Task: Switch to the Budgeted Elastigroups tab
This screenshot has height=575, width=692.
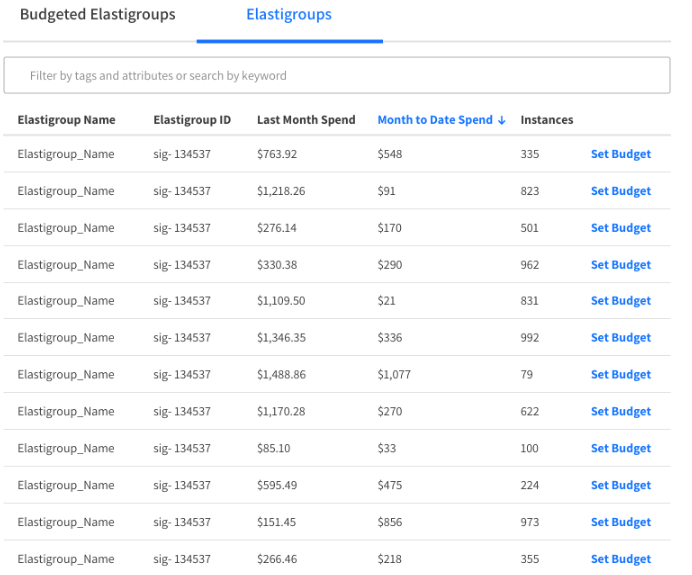Action: tap(97, 15)
